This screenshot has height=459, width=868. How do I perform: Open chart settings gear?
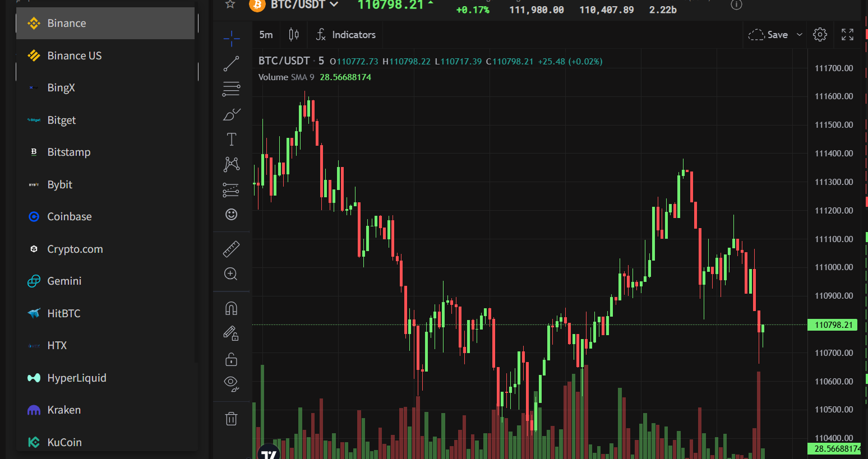pyautogui.click(x=820, y=35)
